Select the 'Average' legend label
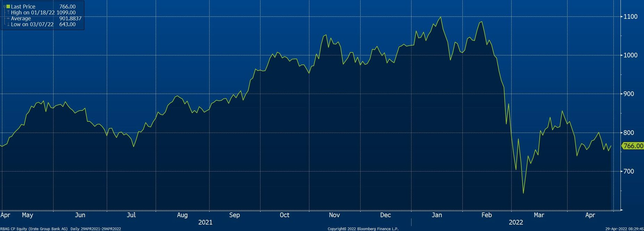Image resolution: width=644 pixels, height=231 pixels. [x=21, y=18]
